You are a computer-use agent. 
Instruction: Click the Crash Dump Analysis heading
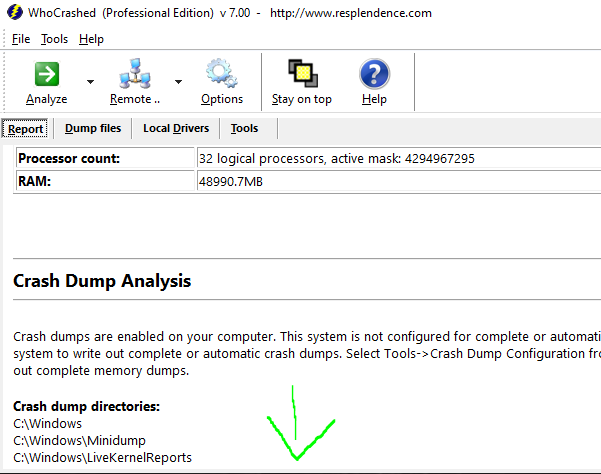tap(102, 281)
